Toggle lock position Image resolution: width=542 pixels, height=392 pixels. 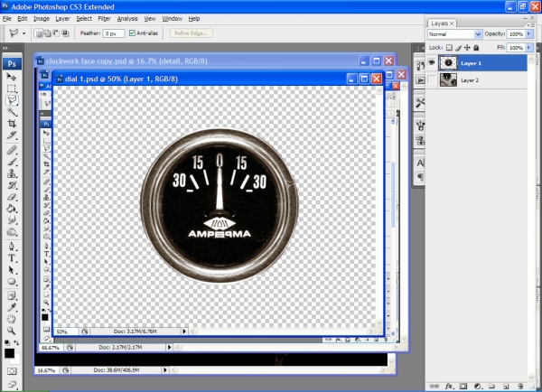pyautogui.click(x=467, y=48)
